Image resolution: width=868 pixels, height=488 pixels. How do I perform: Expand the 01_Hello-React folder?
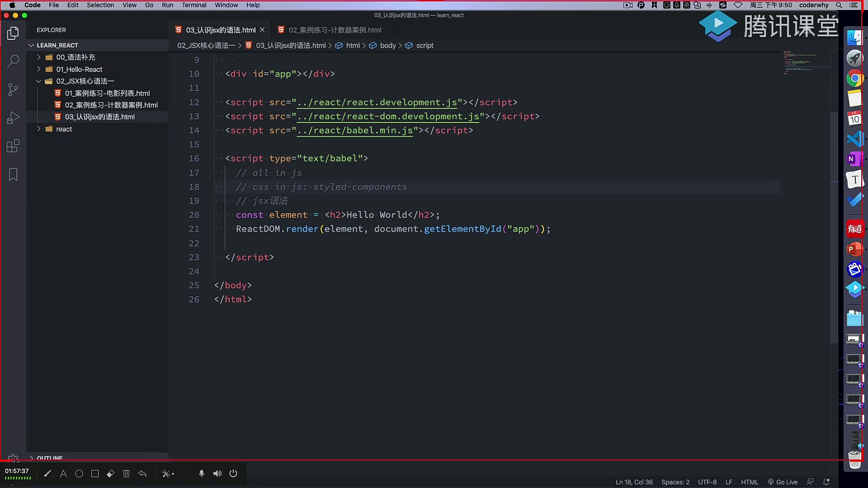pos(97,69)
